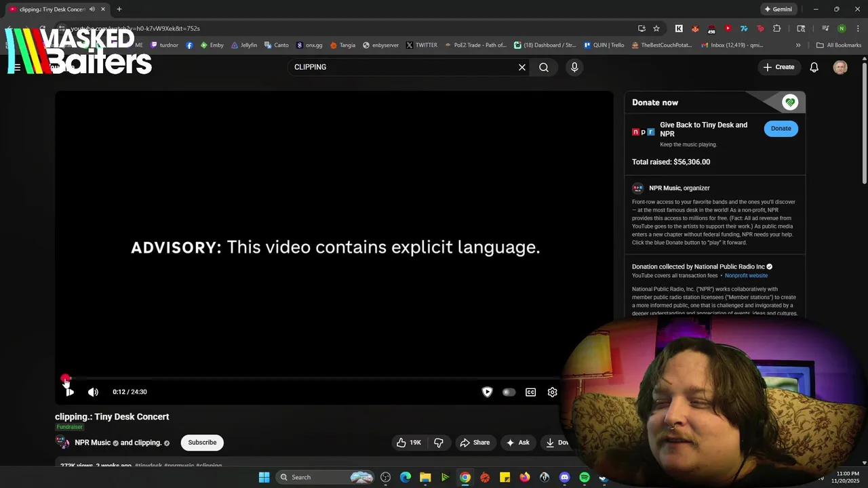Click the taskbar clock showing 11:00 PM

tap(847, 477)
